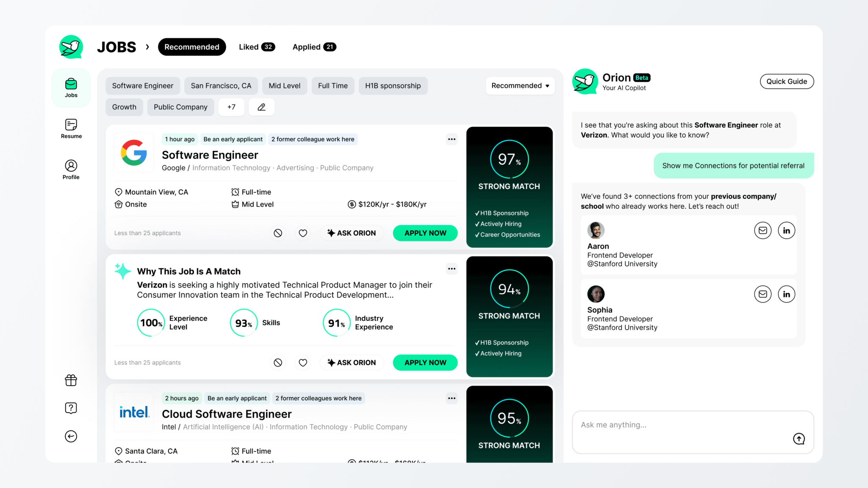Like the Verizon match job card

[303, 363]
